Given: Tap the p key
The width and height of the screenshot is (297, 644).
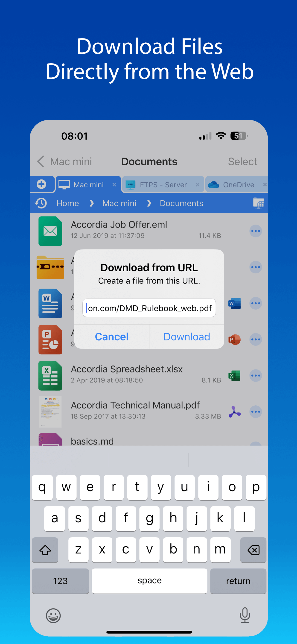Looking at the screenshot, I should 256,488.
